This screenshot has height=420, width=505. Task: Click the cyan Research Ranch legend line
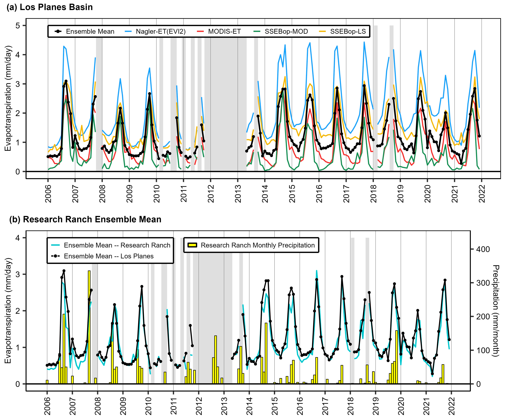56,245
